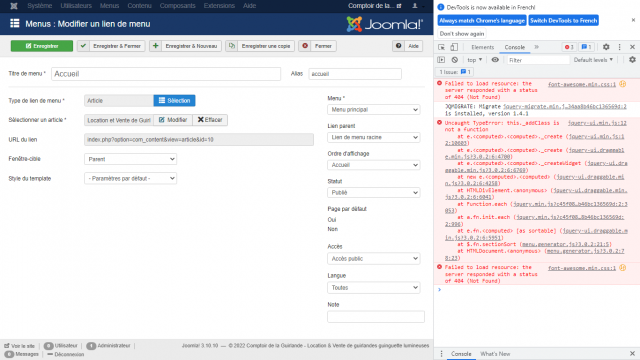Open the Statut dropdown

tap(373, 193)
